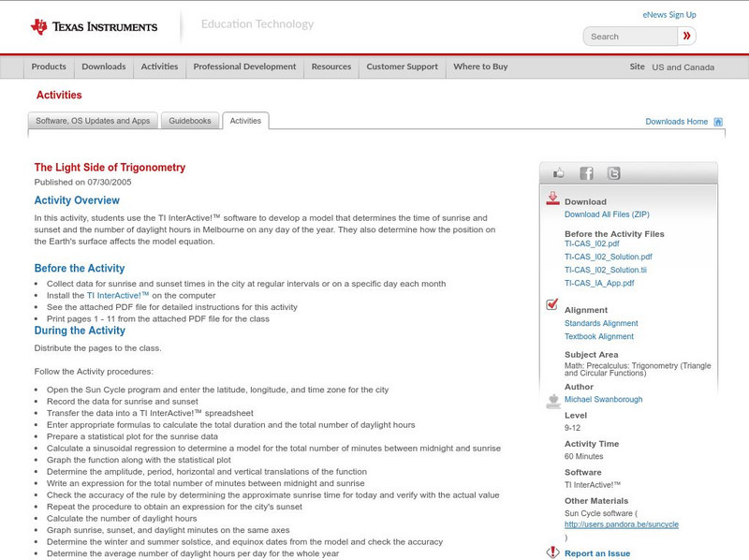Click the Texas Instruments logo
This screenshot has width=749, height=560.
(x=94, y=27)
